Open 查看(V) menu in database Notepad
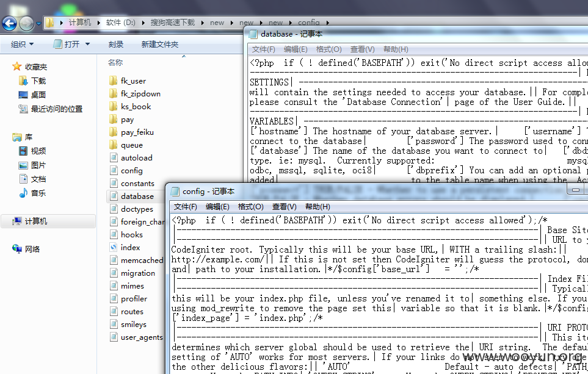This screenshot has height=374, width=588. 362,49
